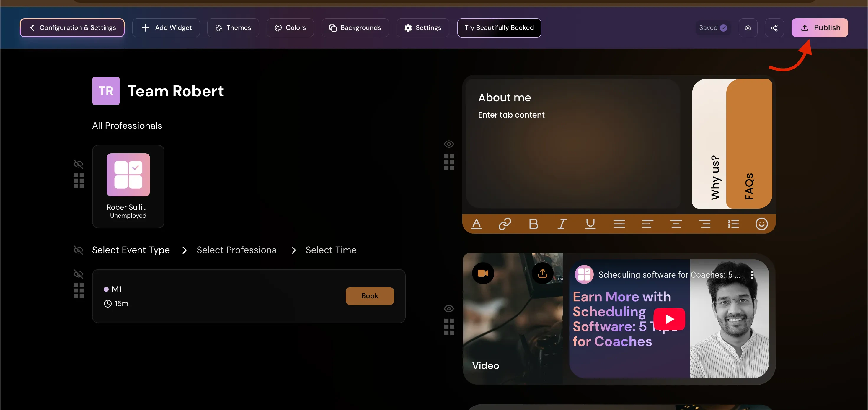Apply italic formatting to tab content
Viewport: 868px width, 410px height.
[562, 224]
